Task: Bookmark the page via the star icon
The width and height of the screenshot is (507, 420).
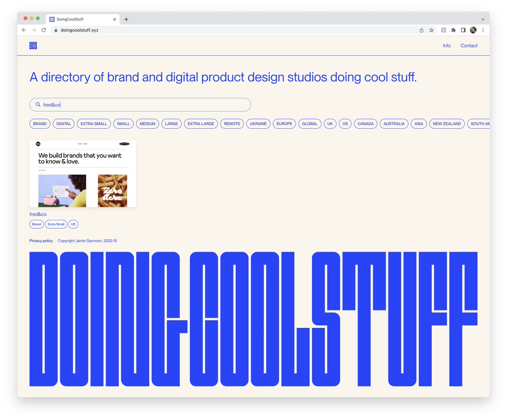Action: pyautogui.click(x=431, y=30)
